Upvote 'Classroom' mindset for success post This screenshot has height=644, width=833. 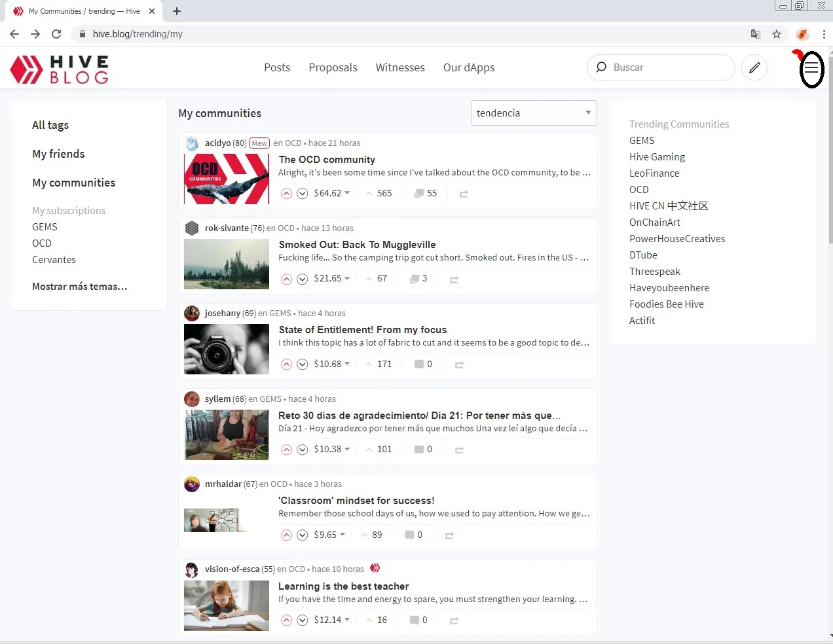pyautogui.click(x=286, y=535)
